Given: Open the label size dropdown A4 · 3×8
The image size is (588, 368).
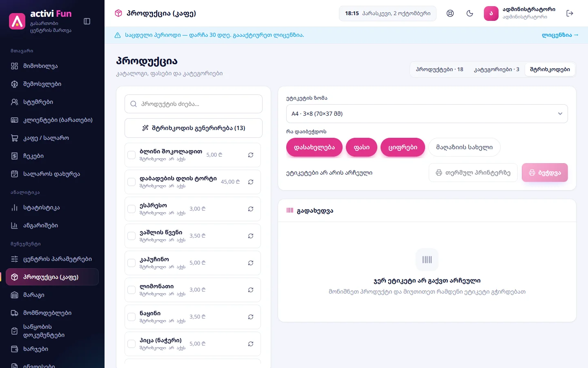Looking at the screenshot, I should pos(427,114).
